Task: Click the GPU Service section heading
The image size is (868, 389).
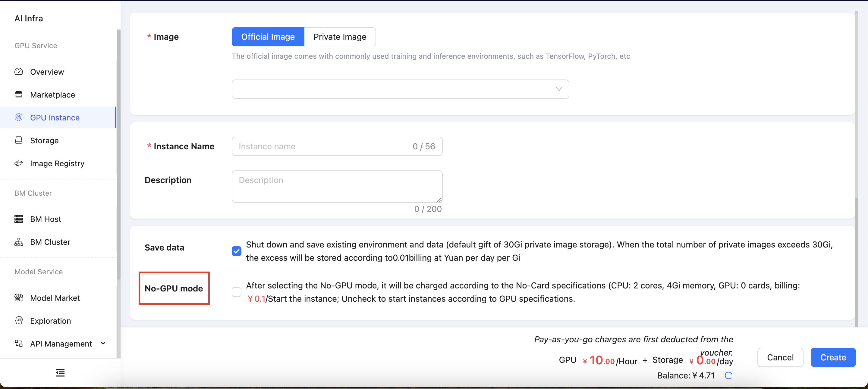Action: coord(36,46)
